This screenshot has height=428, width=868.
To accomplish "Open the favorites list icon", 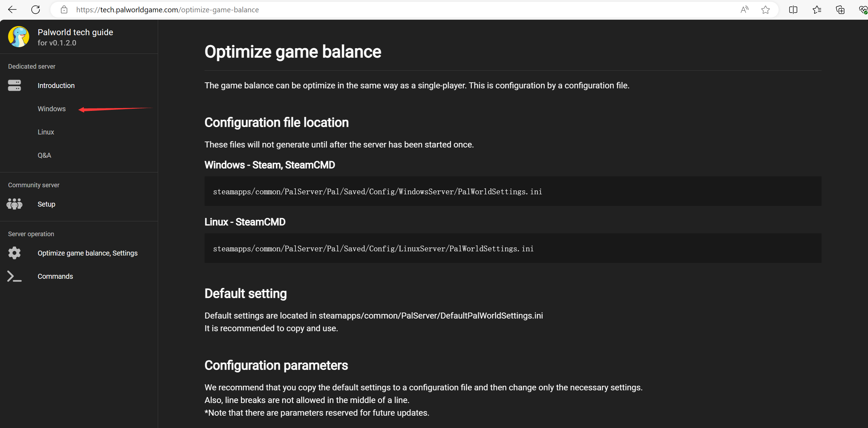I will [817, 10].
